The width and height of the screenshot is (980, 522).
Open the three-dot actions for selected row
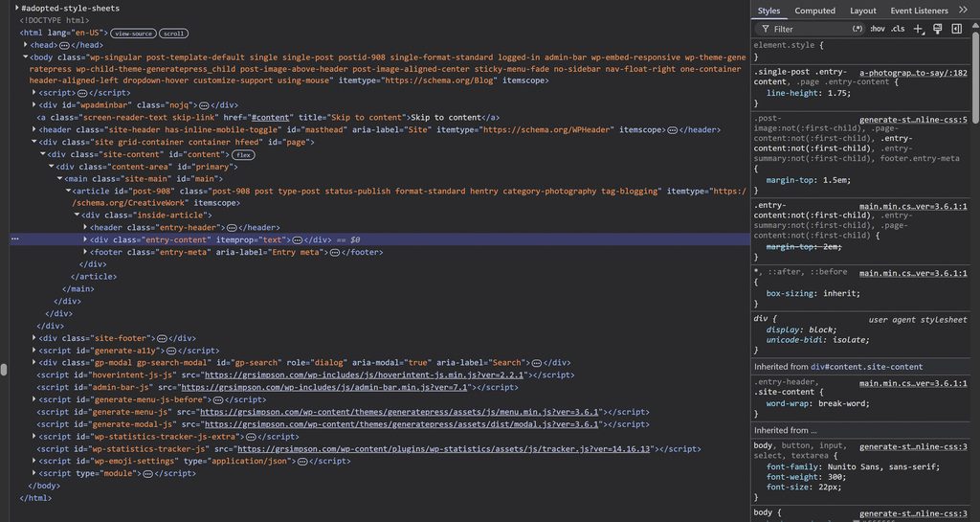15,239
